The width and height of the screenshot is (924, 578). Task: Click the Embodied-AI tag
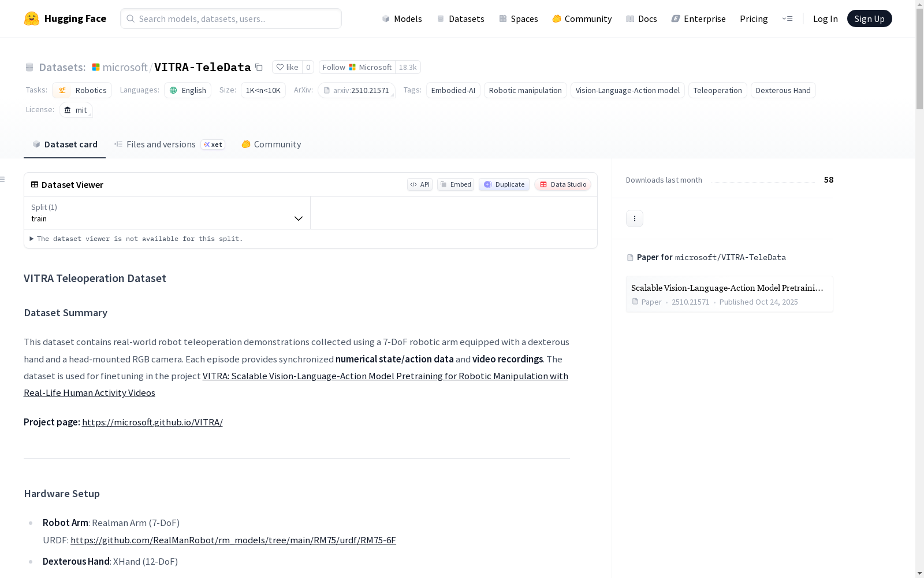(x=453, y=90)
